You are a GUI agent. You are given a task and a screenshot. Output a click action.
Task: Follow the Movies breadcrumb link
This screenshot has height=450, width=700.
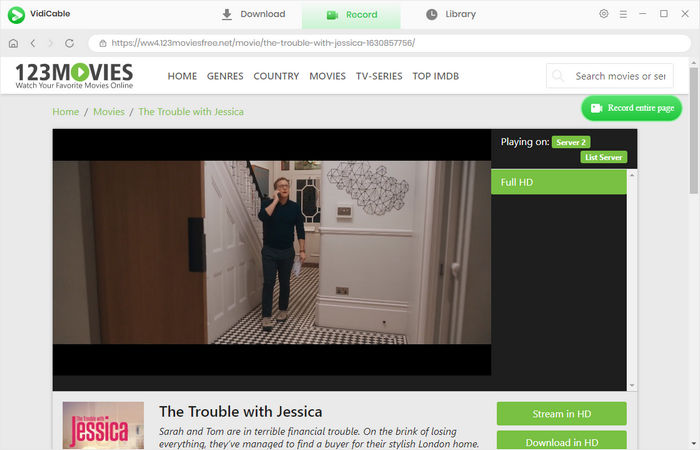pos(109,112)
